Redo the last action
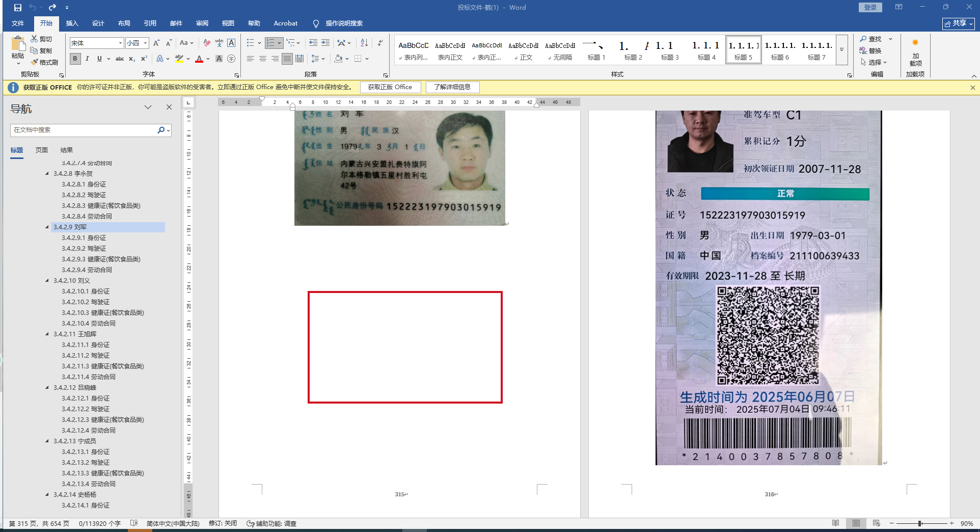Screen dimensions: 980x532 (52, 8)
